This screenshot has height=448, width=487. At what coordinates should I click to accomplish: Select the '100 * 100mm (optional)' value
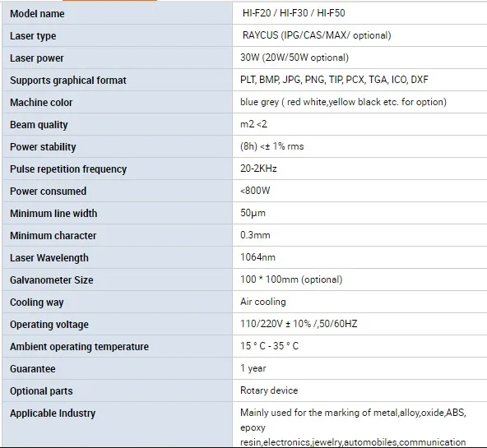point(291,279)
